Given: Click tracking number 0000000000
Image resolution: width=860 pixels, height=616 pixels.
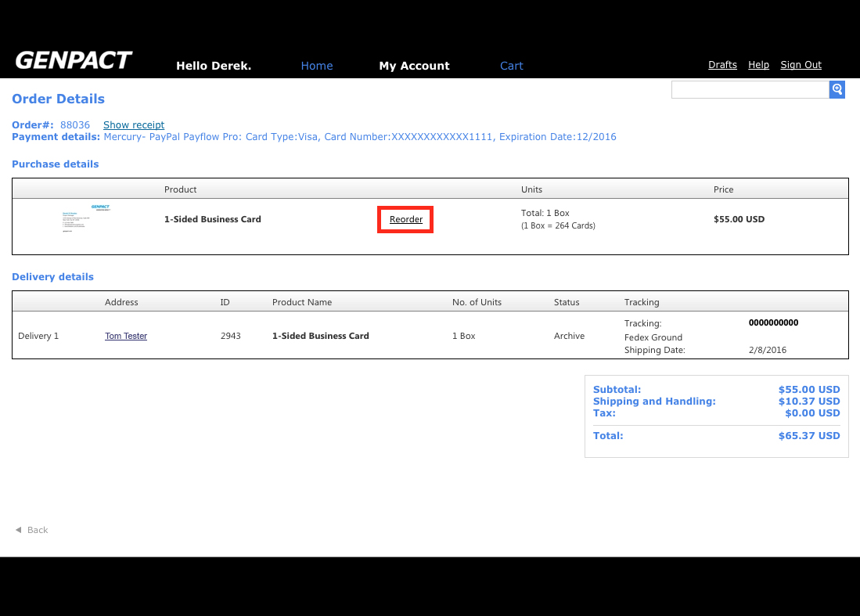Looking at the screenshot, I should coord(773,322).
